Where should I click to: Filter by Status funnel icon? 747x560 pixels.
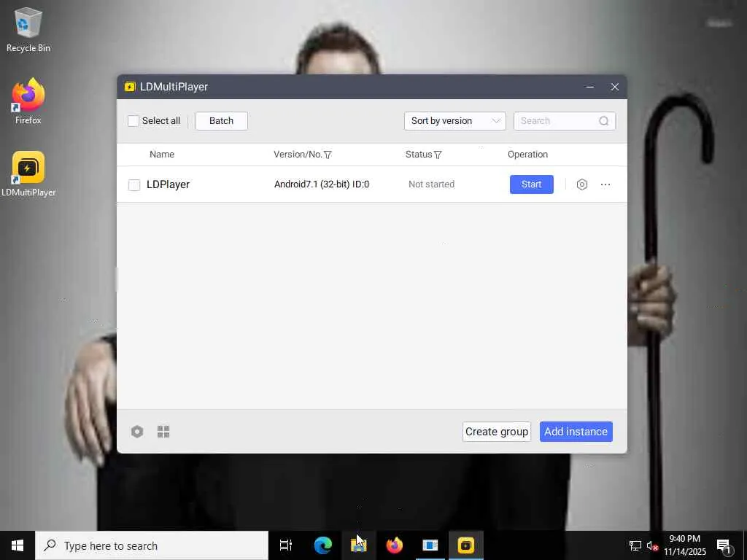tap(438, 155)
